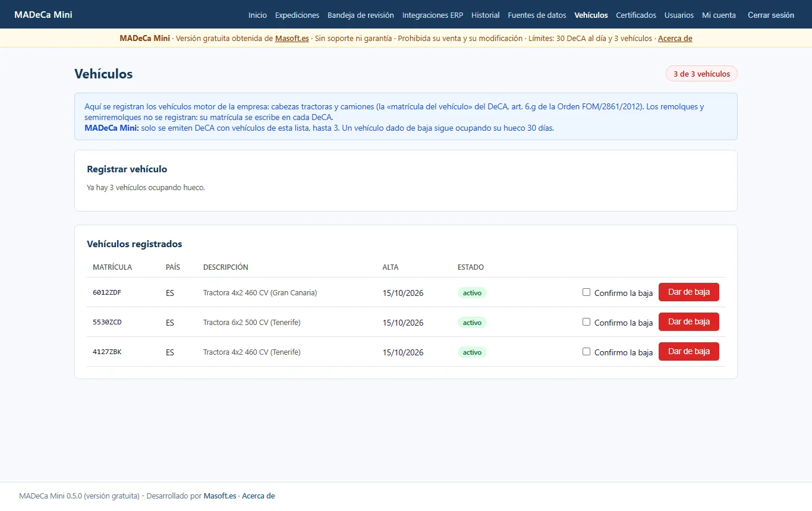The height and width of the screenshot is (511, 812).
Task: Tick 'Confirmo la baja' for 6012ZDF
Action: tap(586, 292)
